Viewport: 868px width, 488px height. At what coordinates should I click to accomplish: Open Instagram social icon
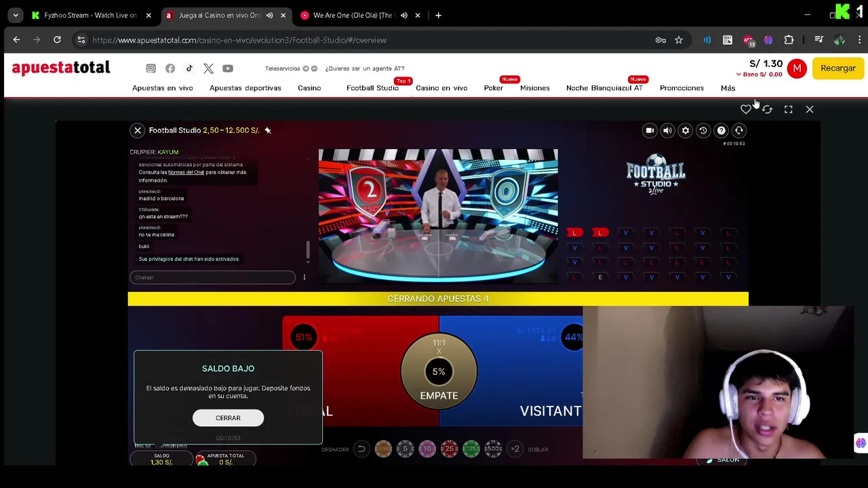151,68
